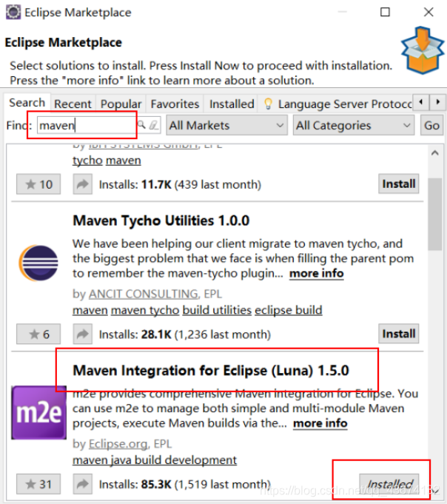Viewport: 447px width, 504px height.
Task: Click the maven tycho tag link
Action: tap(145, 310)
